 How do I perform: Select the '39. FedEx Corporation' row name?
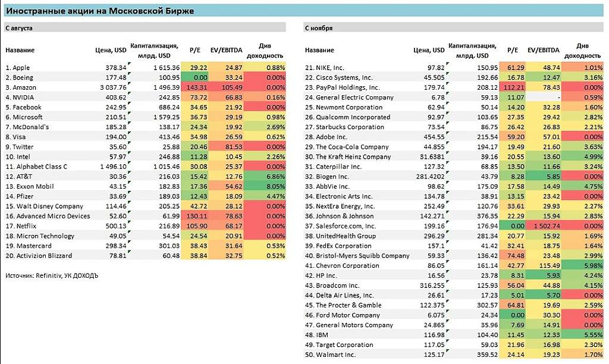(x=338, y=246)
